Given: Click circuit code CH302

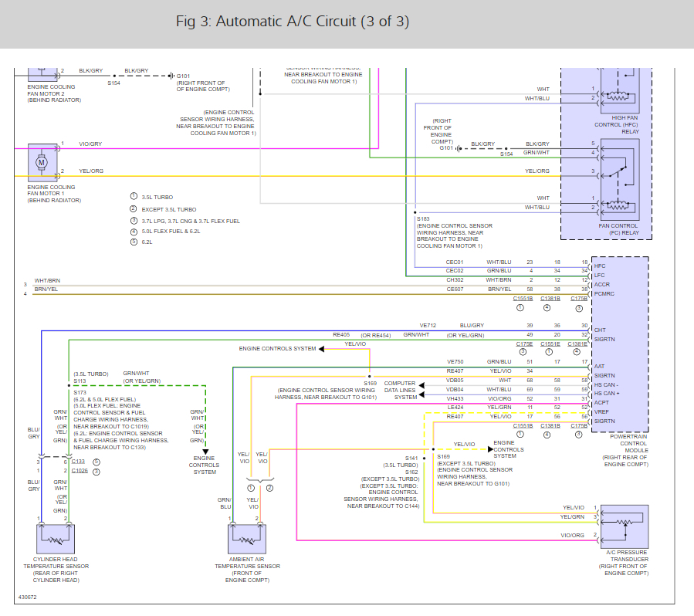Looking at the screenshot, I should (x=455, y=279).
